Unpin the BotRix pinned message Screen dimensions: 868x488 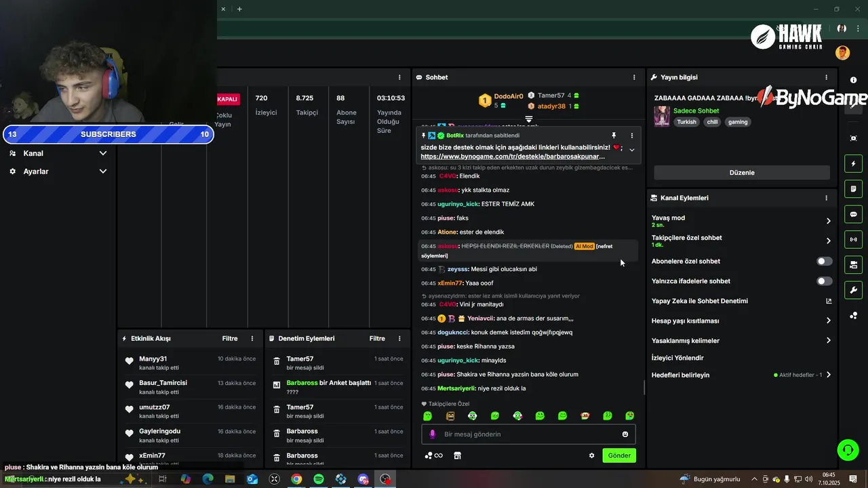[x=614, y=136]
